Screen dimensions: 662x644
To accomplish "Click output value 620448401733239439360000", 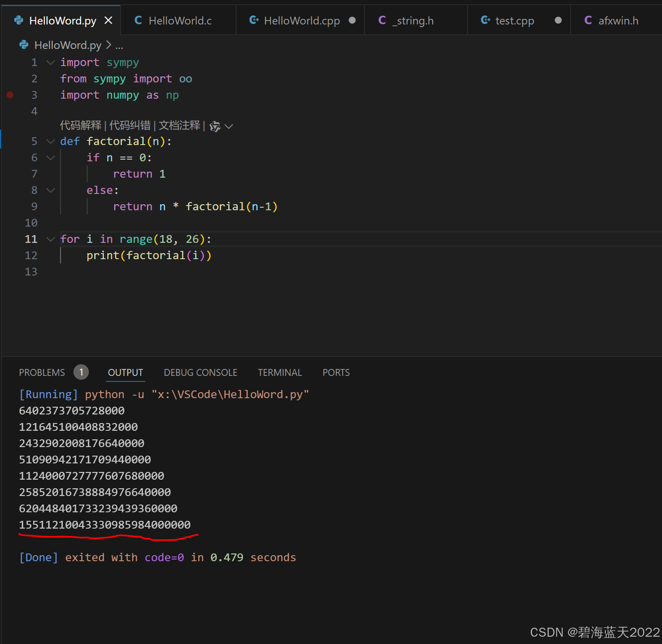I will (x=98, y=508).
